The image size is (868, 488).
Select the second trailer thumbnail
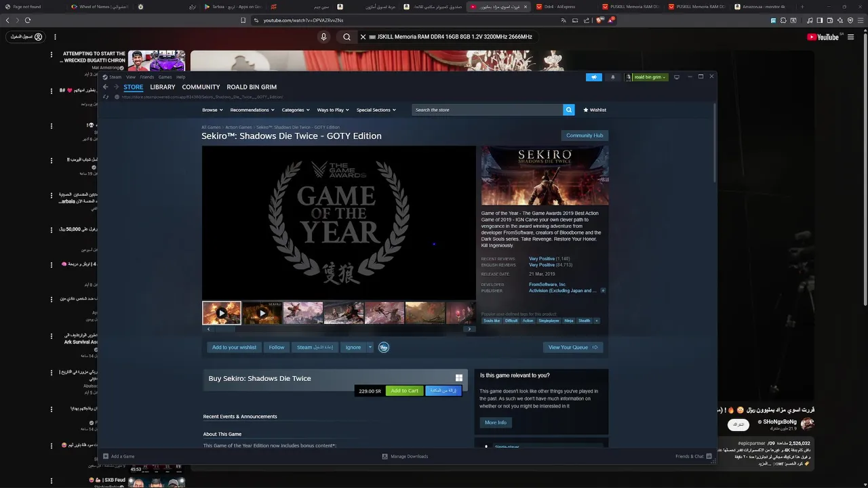262,313
